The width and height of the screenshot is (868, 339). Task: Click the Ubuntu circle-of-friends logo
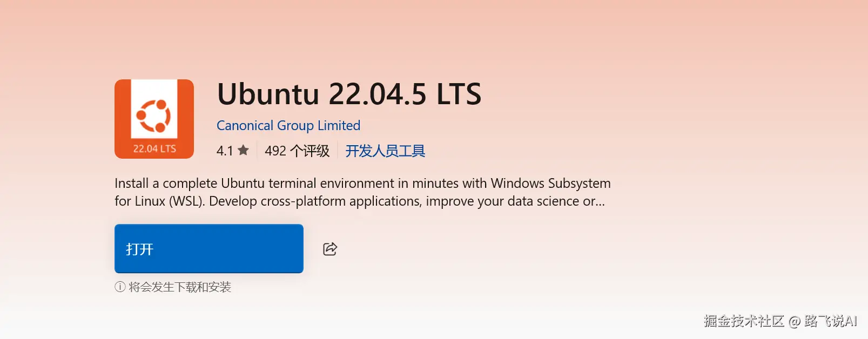[154, 116]
